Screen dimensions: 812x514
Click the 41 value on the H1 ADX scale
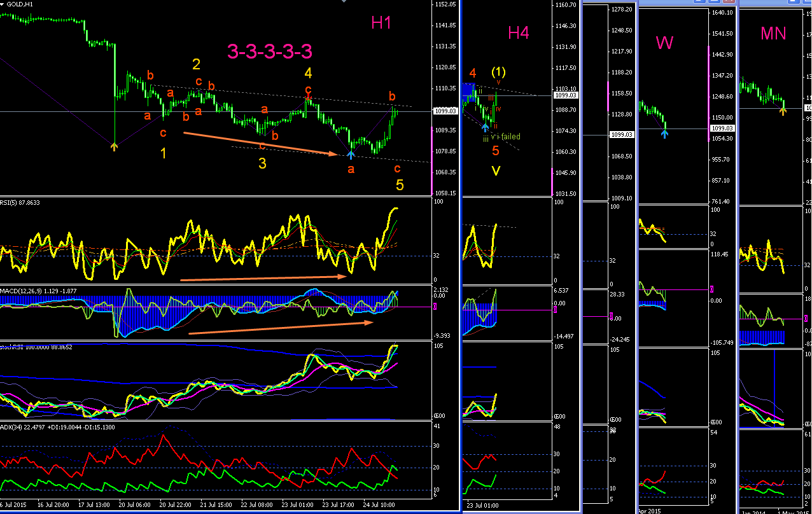438,426
